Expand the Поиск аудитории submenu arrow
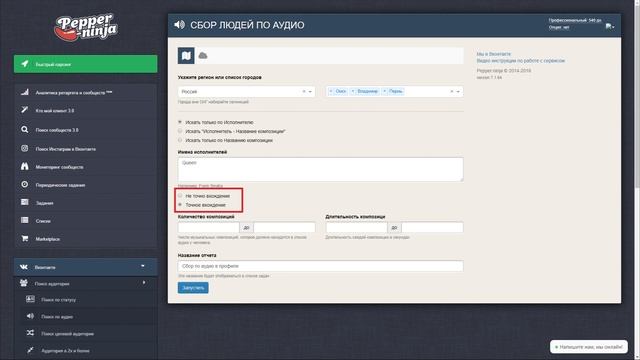Image resolution: width=640 pixels, height=360 pixels. click(144, 282)
